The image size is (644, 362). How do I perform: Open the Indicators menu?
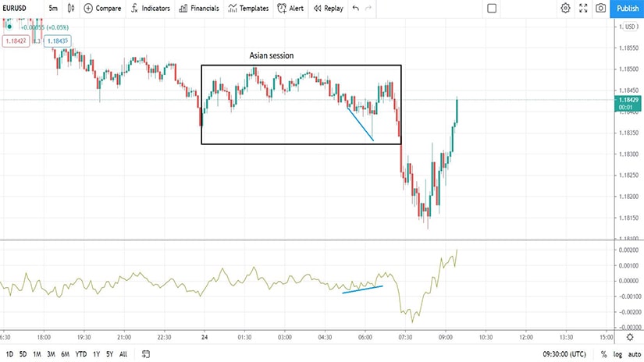point(150,9)
